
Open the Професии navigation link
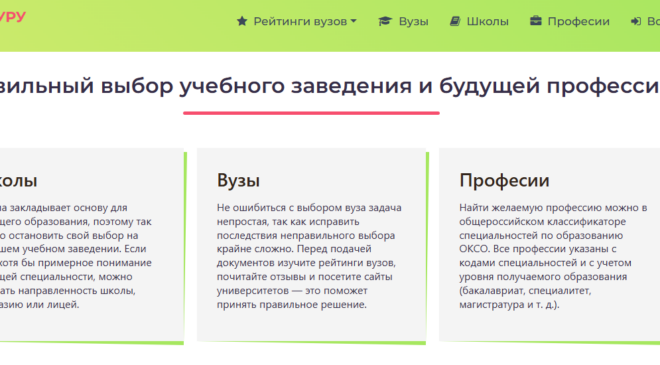pos(570,21)
